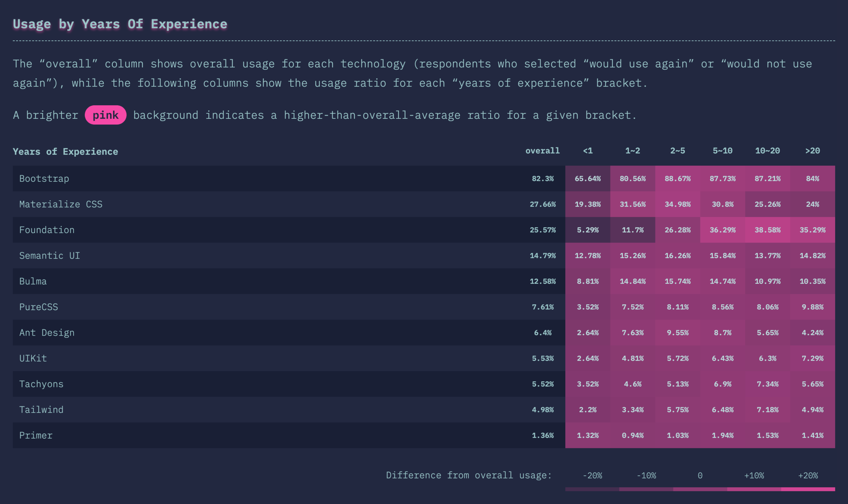Click the >20 years column header

pos(812,151)
